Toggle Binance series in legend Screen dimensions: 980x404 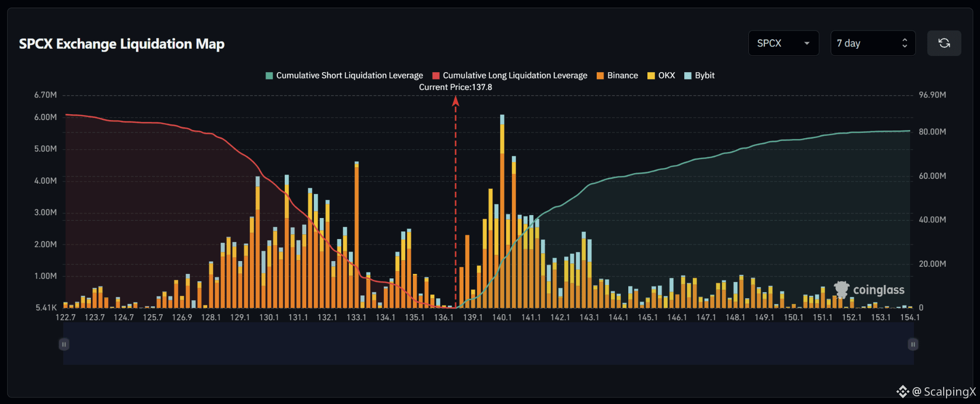tap(617, 76)
